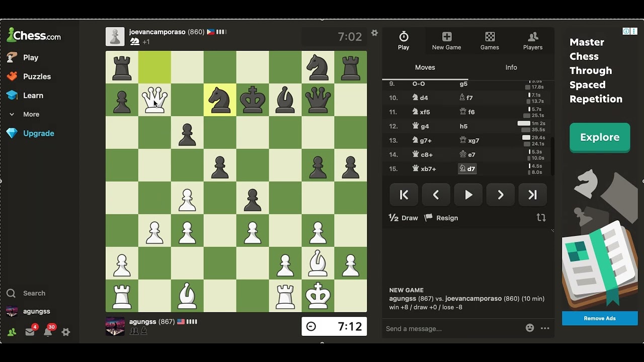The height and width of the screenshot is (362, 644).
Task: Click the highlighted b8 square
Action: click(154, 67)
